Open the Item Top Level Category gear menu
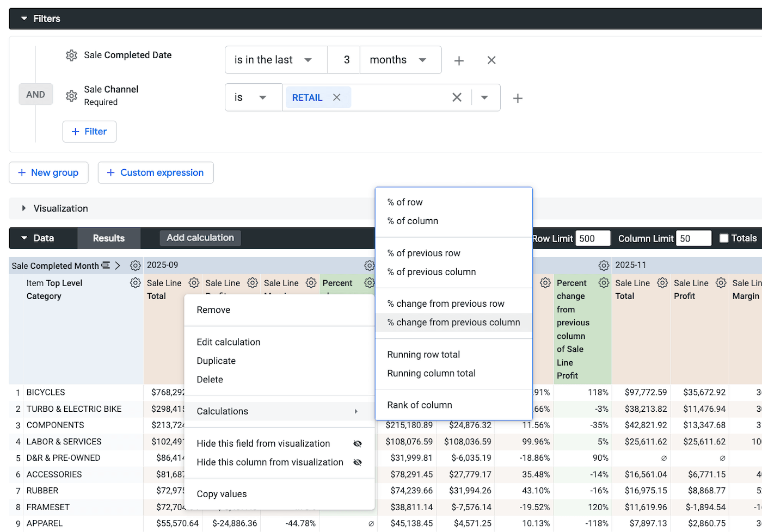This screenshot has height=532, width=762. (x=135, y=283)
